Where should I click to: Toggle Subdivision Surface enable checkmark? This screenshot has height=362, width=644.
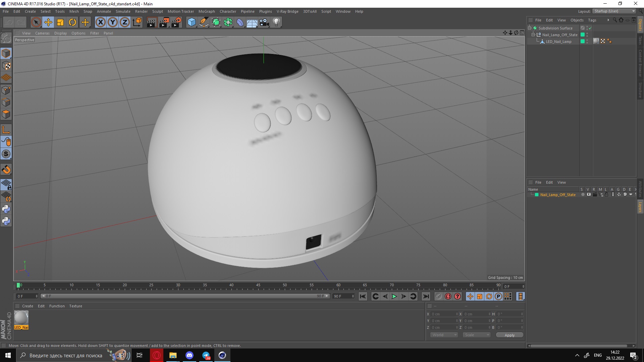pyautogui.click(x=590, y=28)
